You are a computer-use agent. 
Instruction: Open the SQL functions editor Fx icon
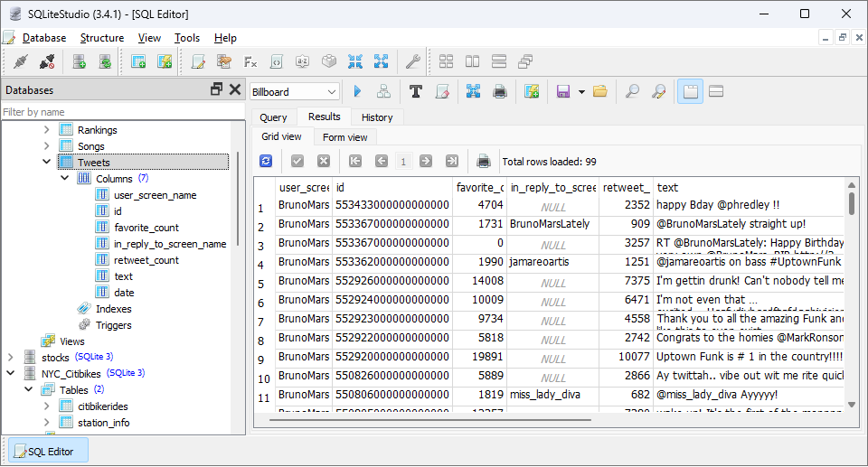tap(250, 61)
